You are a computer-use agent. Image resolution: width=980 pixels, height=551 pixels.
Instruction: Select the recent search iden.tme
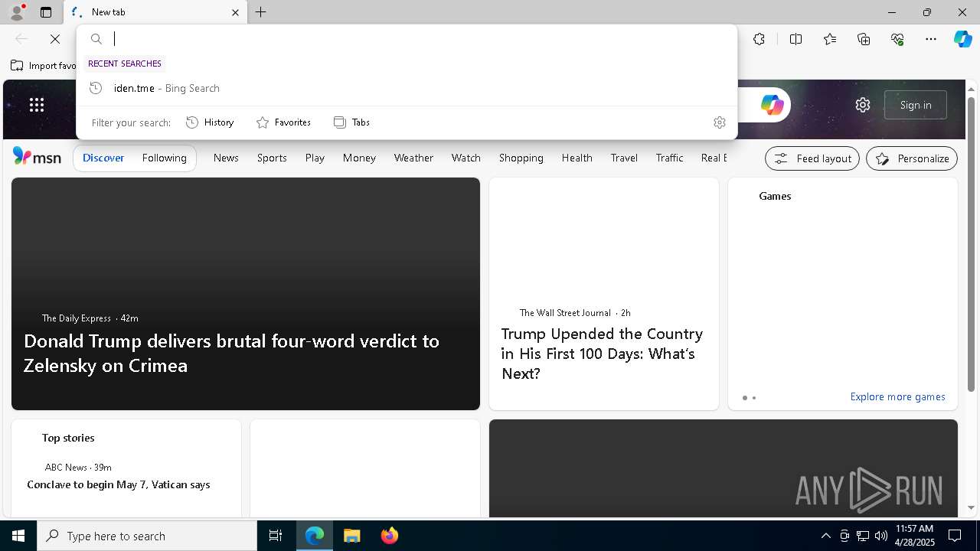pos(407,88)
